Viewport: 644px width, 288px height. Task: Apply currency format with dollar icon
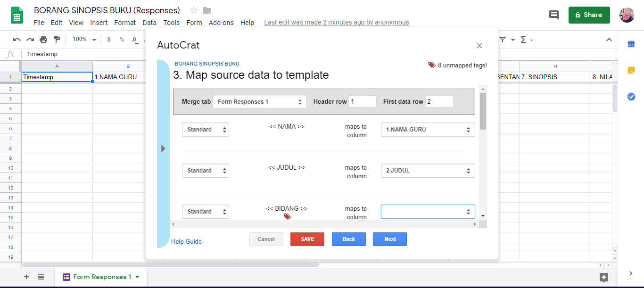[109, 40]
